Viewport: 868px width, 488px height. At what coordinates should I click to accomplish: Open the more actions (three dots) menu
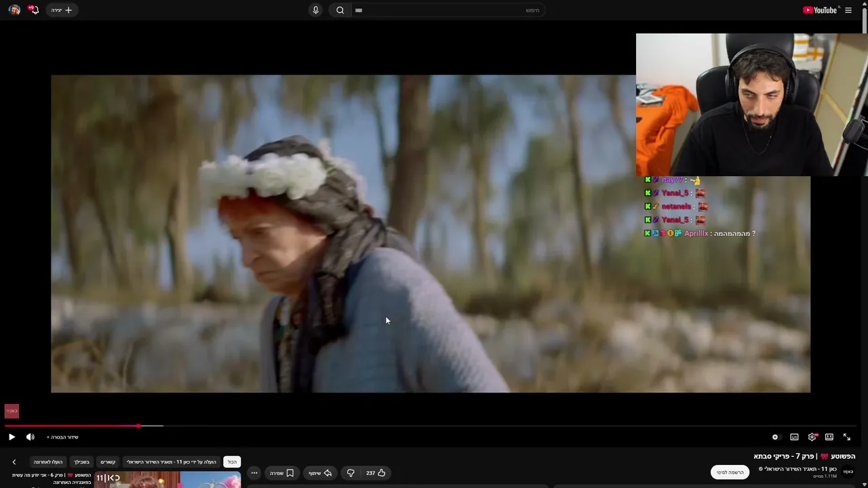pos(254,473)
